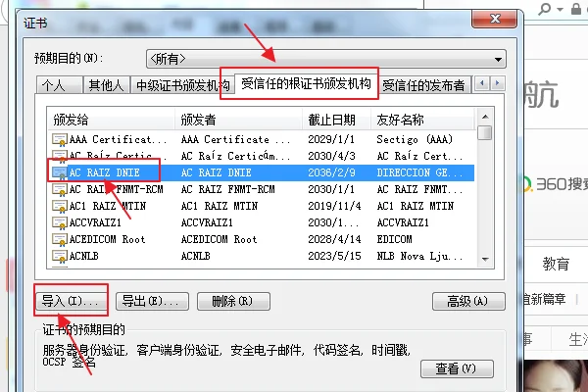This screenshot has height=392, width=588.
Task: Open 高级(A) settings
Action: tap(468, 301)
